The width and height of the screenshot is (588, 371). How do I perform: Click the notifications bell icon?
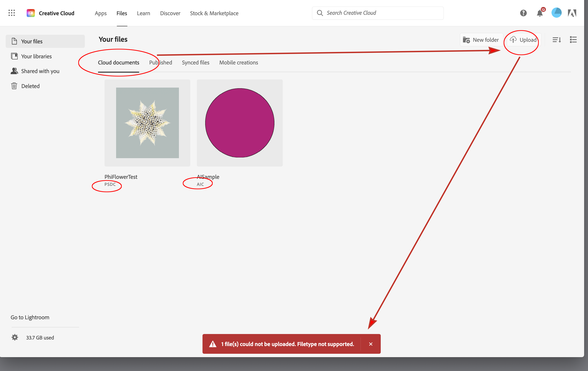pyautogui.click(x=539, y=13)
